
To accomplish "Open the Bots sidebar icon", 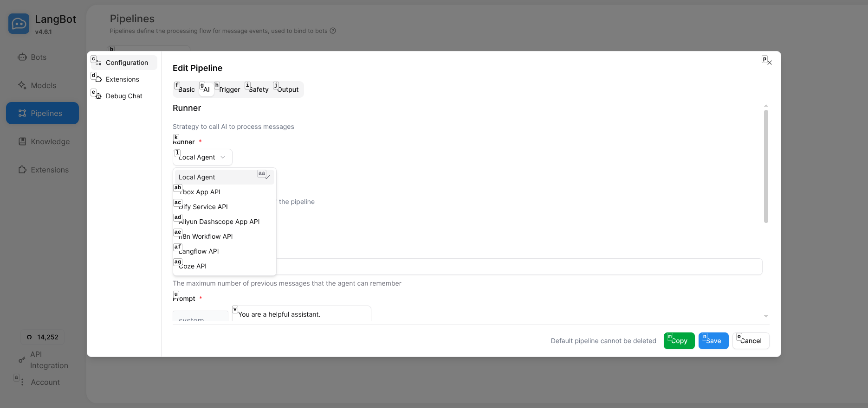I will 22,57.
